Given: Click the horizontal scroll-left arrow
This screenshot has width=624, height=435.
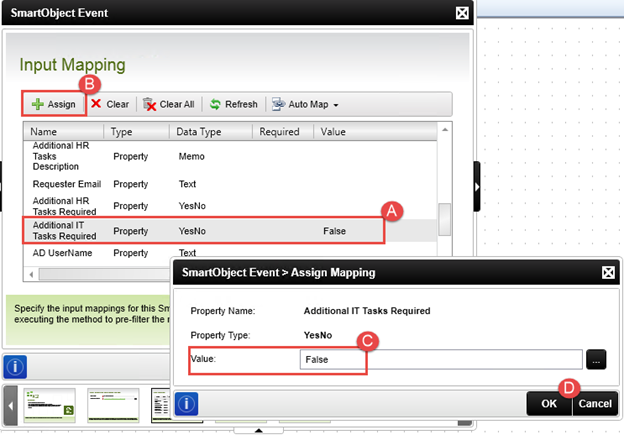Looking at the screenshot, I should pyautogui.click(x=31, y=274).
